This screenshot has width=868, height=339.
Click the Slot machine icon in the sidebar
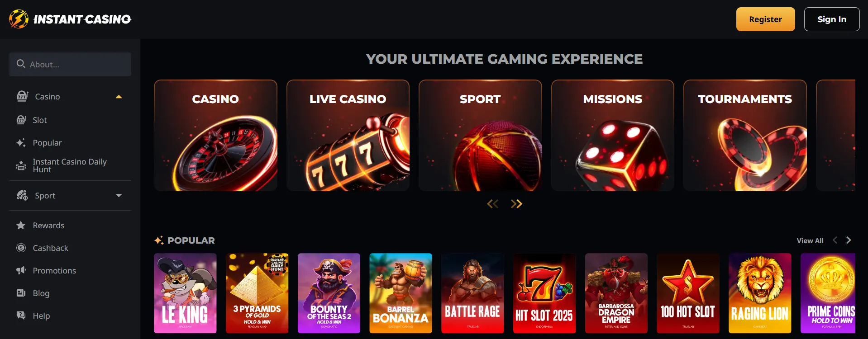point(21,120)
